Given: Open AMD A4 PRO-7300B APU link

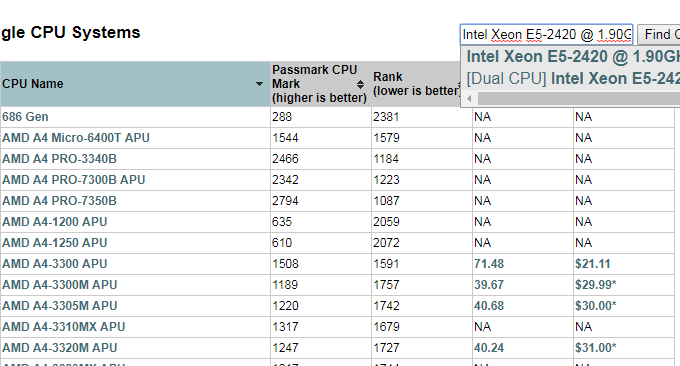Looking at the screenshot, I should point(74,180).
